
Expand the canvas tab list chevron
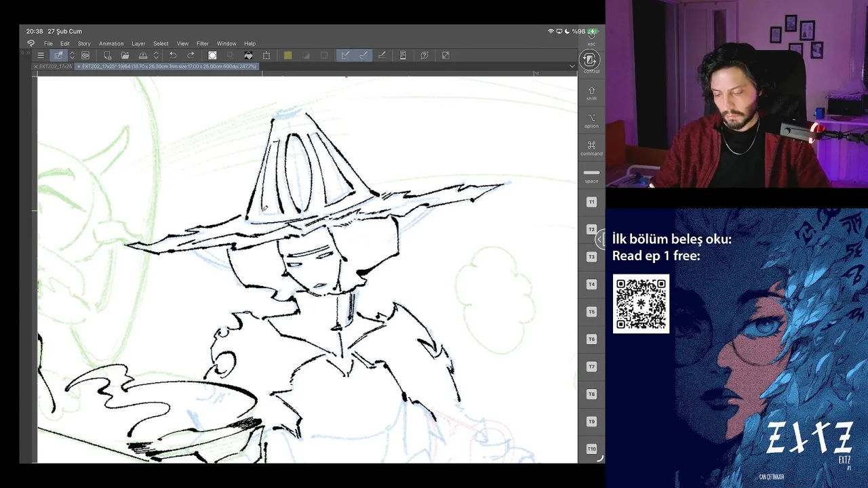(572, 66)
